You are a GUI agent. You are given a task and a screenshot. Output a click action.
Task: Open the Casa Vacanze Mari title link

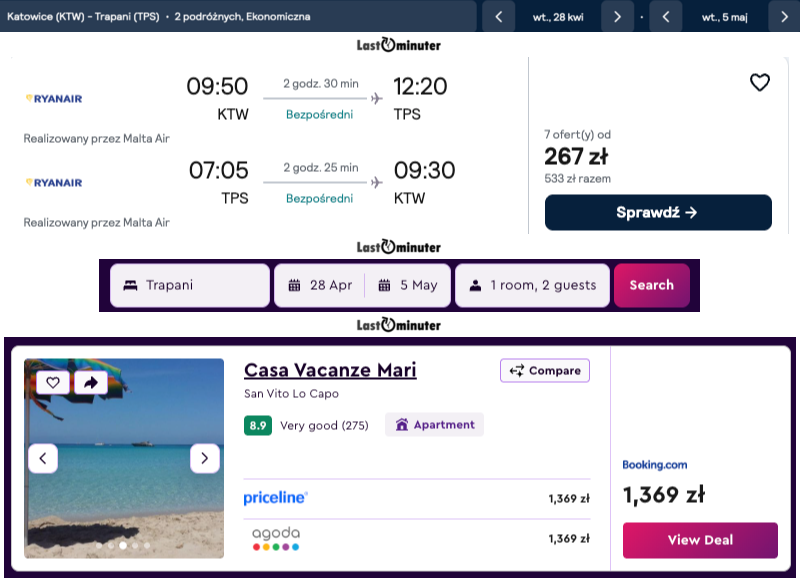pyautogui.click(x=330, y=371)
